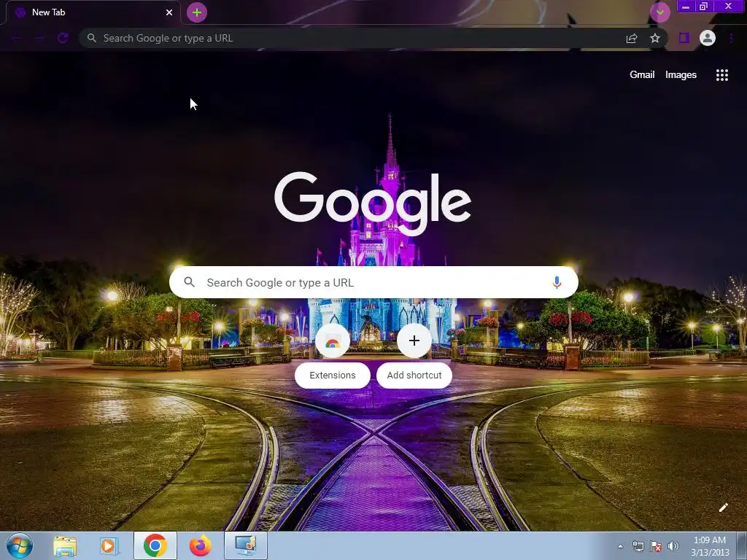Go forward to the next page

[x=39, y=38]
